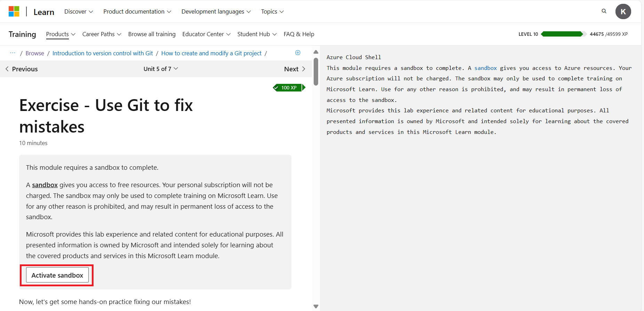Viewport: 644px width, 311px height.
Task: Open Development languages dropdown
Action: [216, 11]
